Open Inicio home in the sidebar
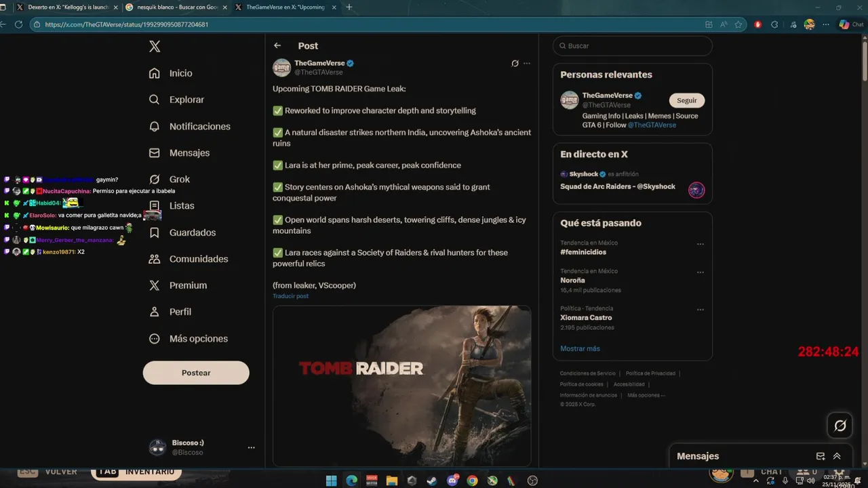The height and width of the screenshot is (488, 868). [x=171, y=73]
